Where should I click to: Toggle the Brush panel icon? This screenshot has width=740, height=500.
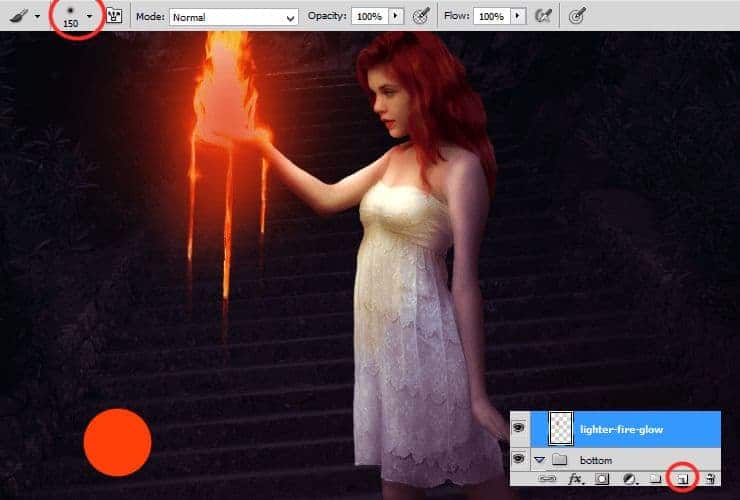tap(114, 17)
